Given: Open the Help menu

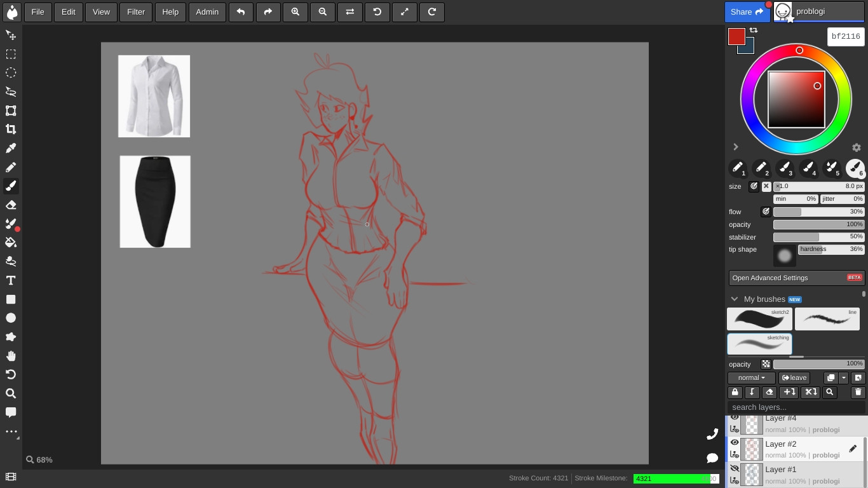Looking at the screenshot, I should tap(170, 11).
